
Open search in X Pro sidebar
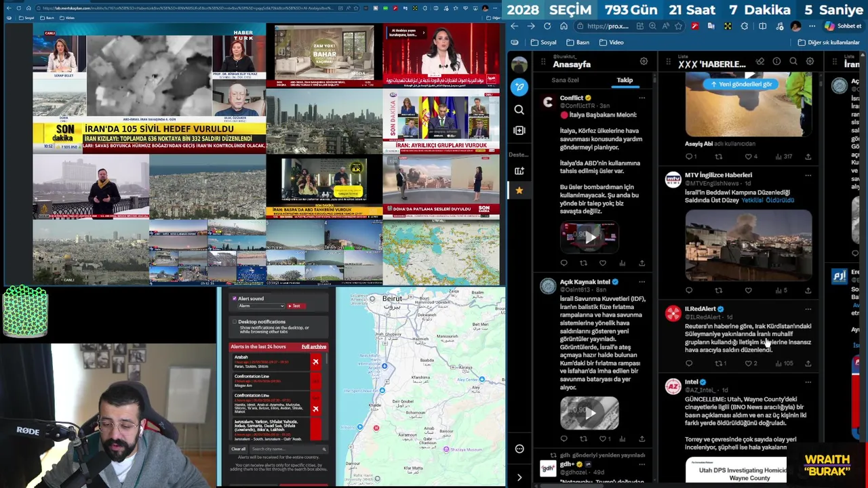pyautogui.click(x=519, y=109)
